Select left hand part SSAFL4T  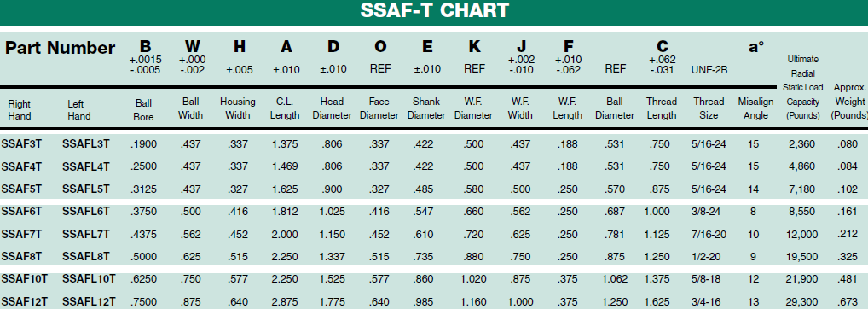[x=86, y=166]
